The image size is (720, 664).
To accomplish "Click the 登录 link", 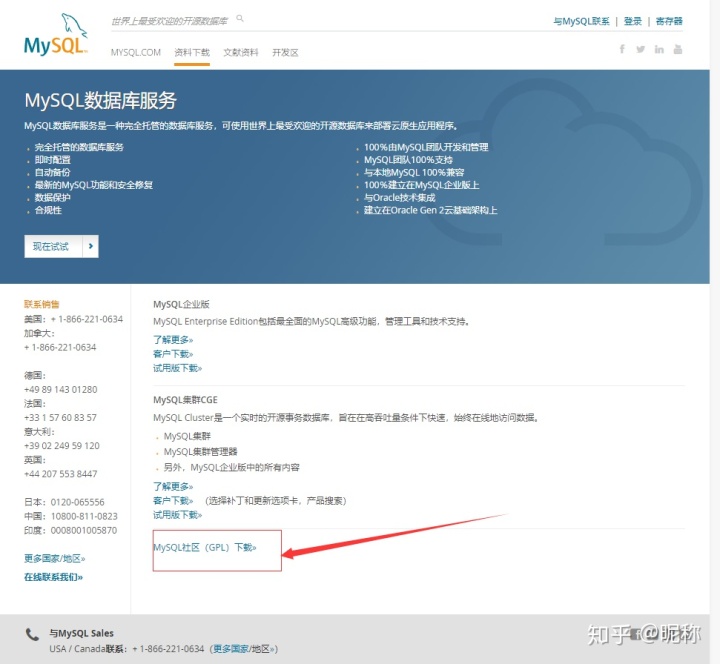I will pos(632,21).
